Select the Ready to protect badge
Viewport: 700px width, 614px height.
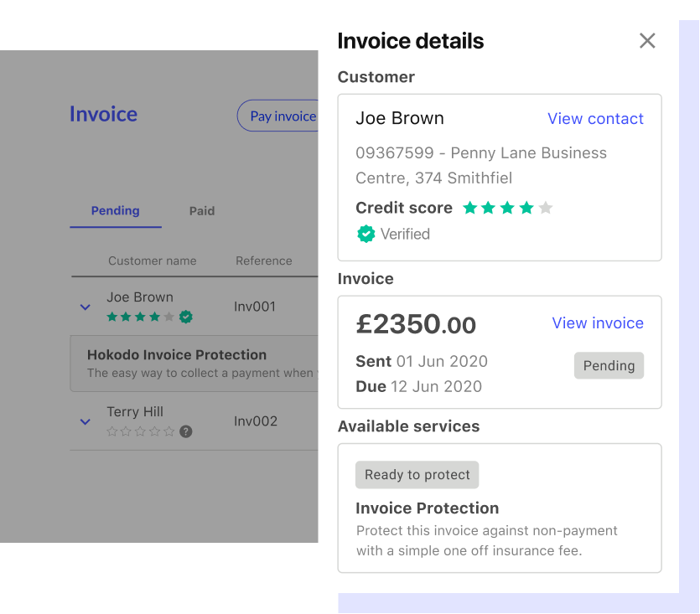[417, 475]
